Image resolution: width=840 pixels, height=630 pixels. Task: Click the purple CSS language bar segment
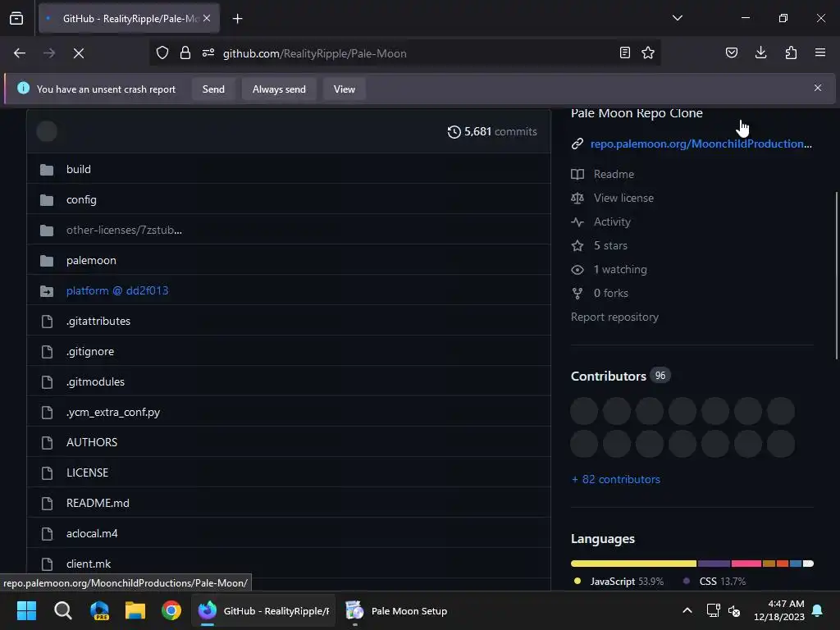coord(714,564)
